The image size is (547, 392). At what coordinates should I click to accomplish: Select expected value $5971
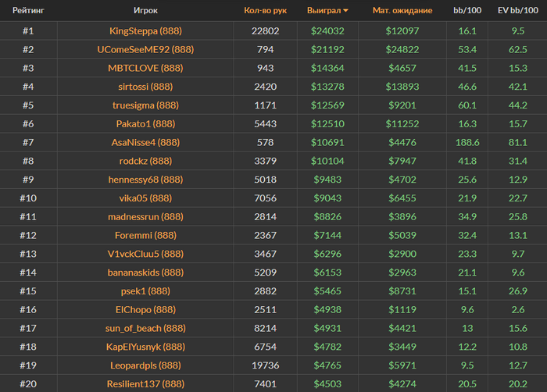[402, 365]
